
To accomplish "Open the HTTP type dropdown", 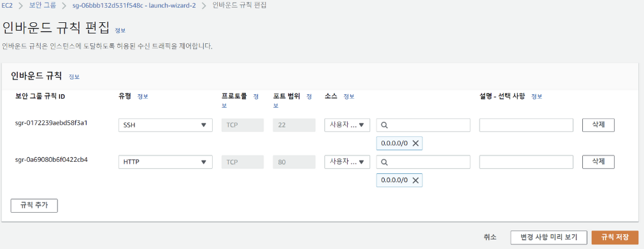I will (x=166, y=162).
